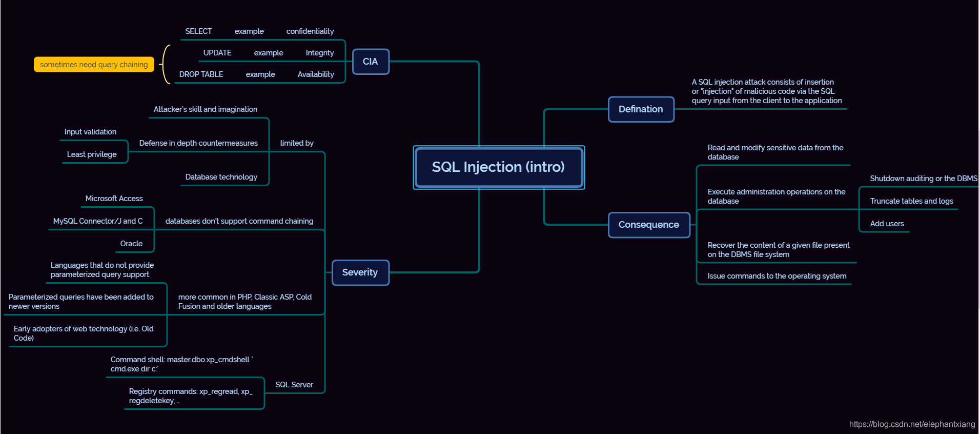Click 'example' next to DROP TABLE
Viewport: 980px width, 434px height.
tap(260, 74)
